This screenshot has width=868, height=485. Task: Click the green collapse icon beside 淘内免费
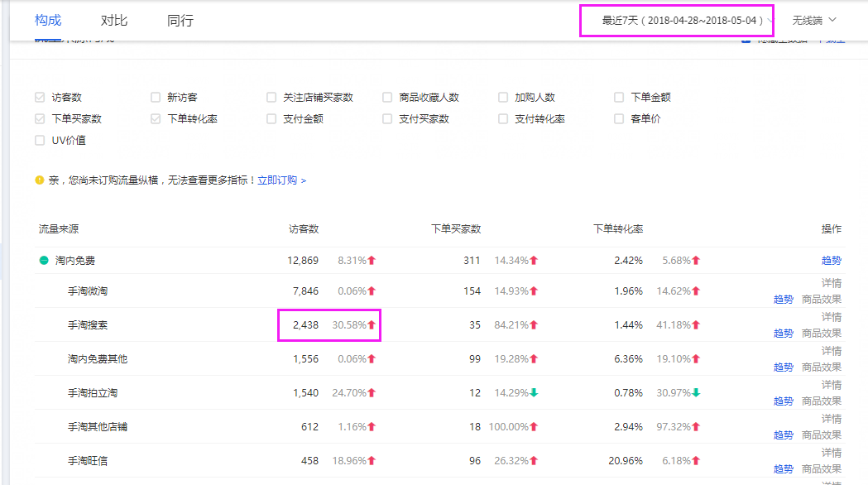click(x=44, y=261)
